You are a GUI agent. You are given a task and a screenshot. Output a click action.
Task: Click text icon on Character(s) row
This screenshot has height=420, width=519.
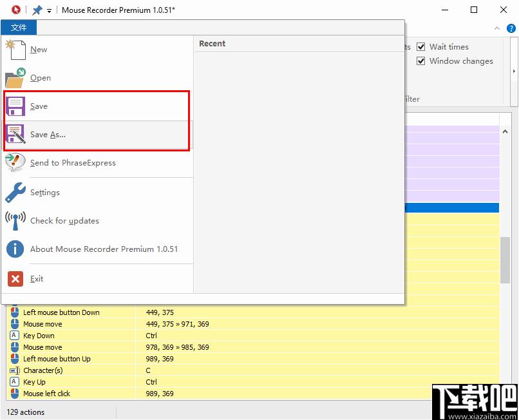15,370
